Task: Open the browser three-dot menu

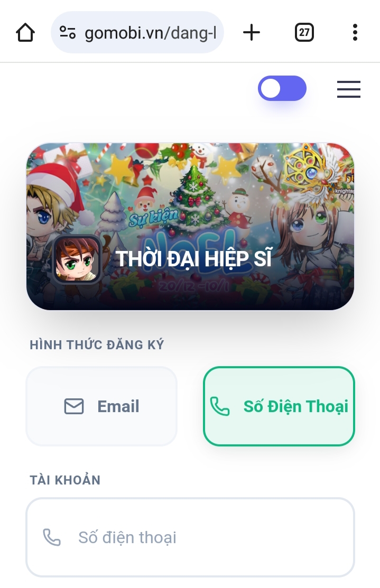Action: tap(355, 32)
